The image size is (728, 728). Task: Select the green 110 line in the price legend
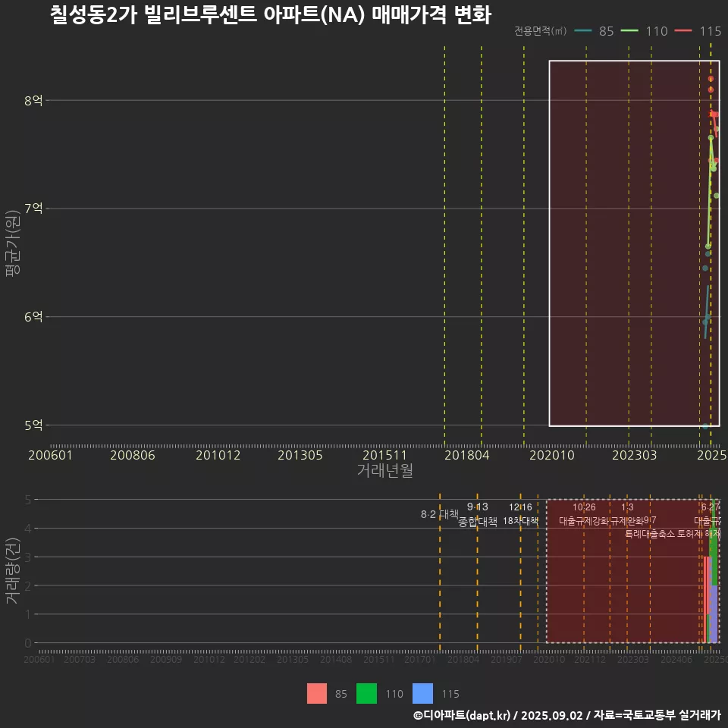(x=629, y=31)
